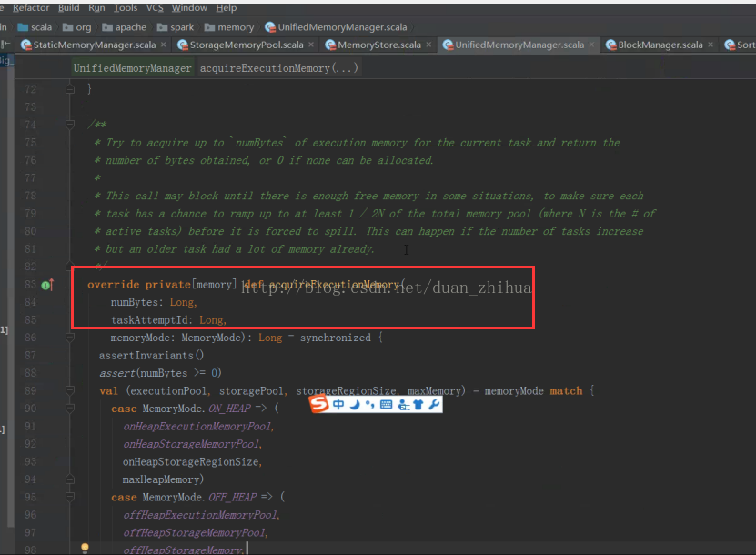Open the Window menu

click(189, 7)
